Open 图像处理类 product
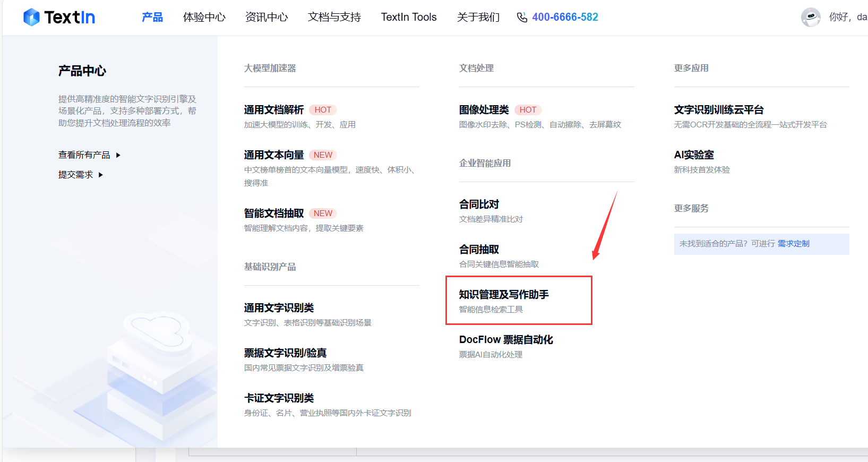 (x=484, y=110)
